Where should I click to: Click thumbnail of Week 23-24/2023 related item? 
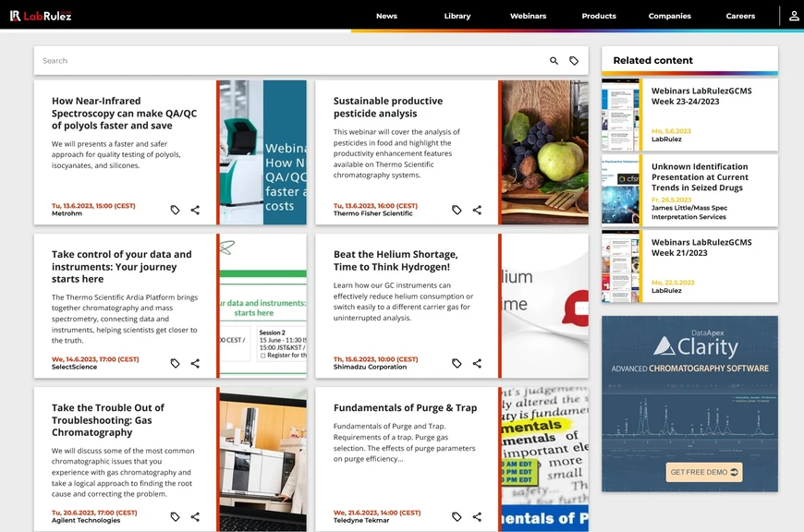[620, 115]
